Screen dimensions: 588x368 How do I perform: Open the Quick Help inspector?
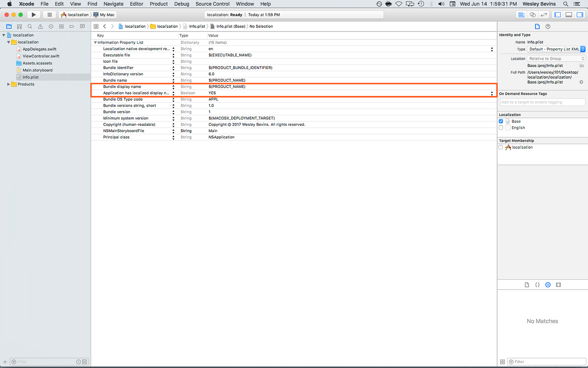tap(549, 26)
